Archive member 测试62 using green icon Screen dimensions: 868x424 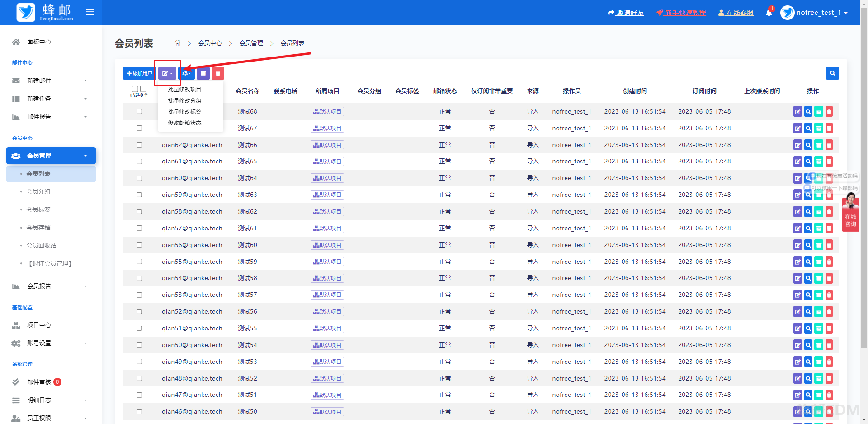click(x=819, y=212)
